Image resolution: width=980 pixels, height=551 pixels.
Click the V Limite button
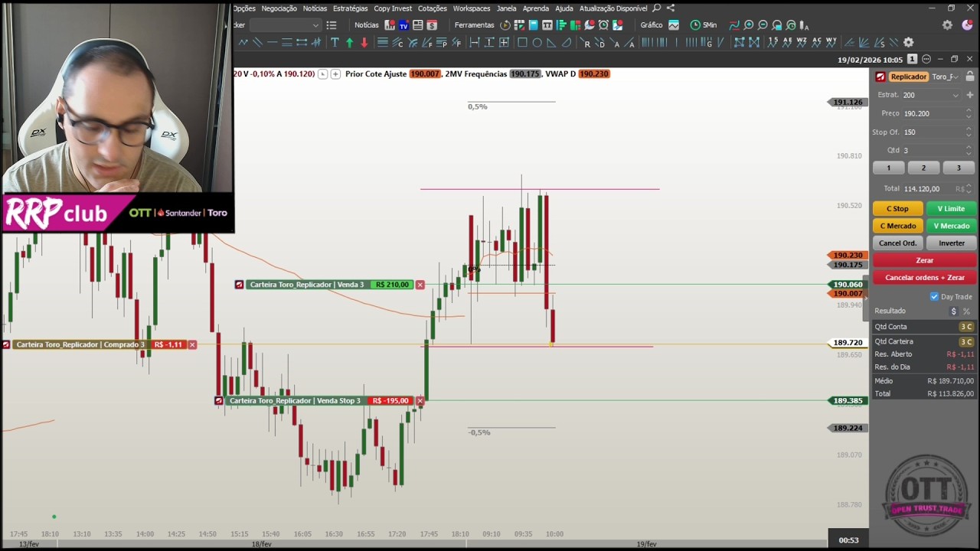[951, 208]
